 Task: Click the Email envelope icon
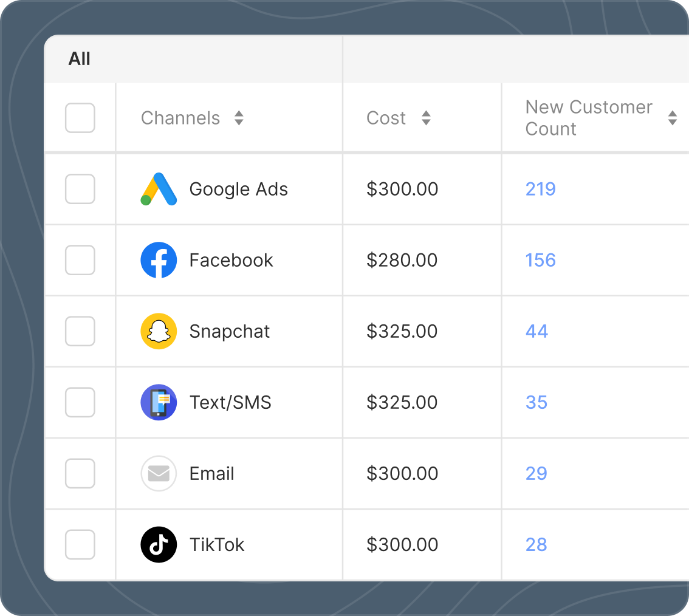159,473
